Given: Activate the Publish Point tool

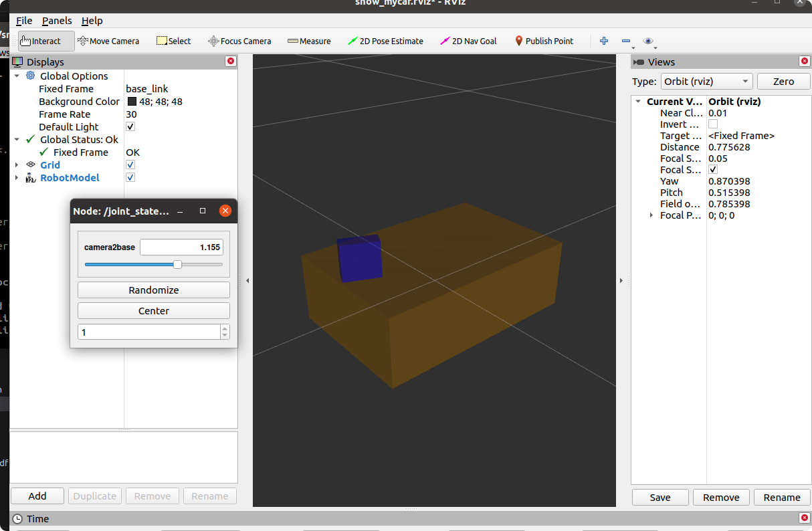Looking at the screenshot, I should coord(544,41).
